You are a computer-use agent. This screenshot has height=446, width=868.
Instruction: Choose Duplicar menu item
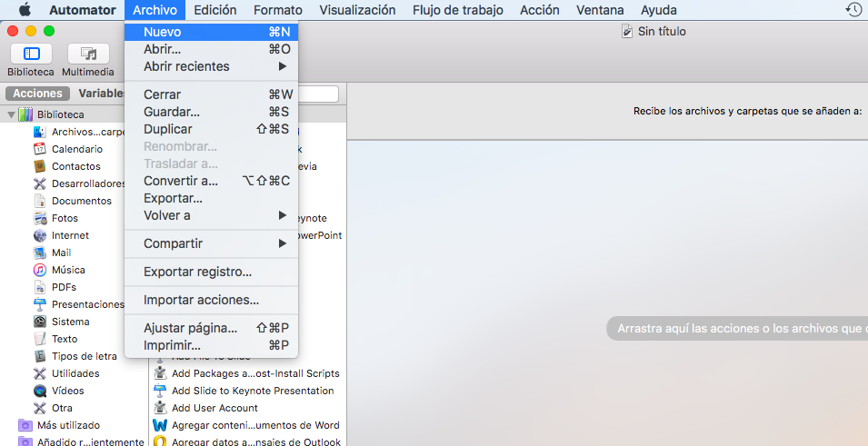click(x=212, y=129)
